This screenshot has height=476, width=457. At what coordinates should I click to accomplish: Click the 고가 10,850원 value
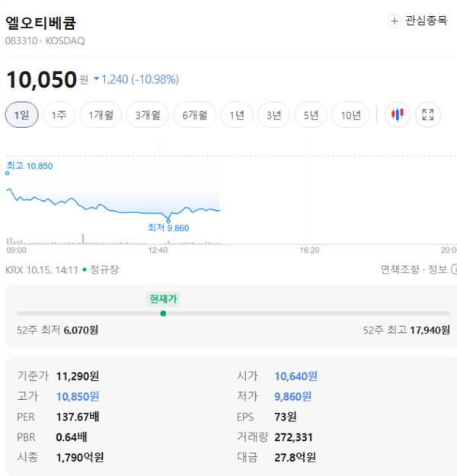pos(78,397)
